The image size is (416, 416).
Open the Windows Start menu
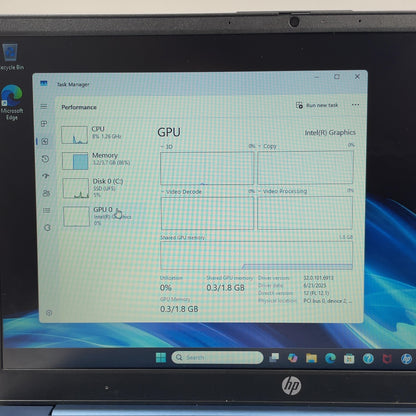[x=161, y=357]
